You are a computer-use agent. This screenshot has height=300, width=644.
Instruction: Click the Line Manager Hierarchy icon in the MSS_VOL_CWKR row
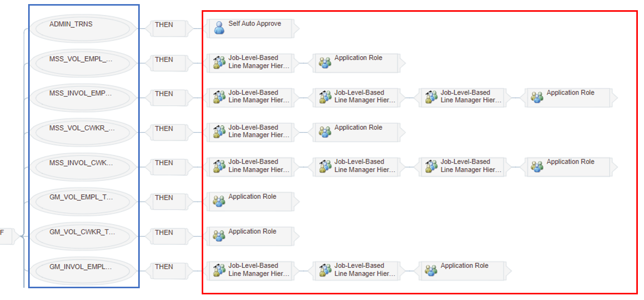click(x=219, y=132)
